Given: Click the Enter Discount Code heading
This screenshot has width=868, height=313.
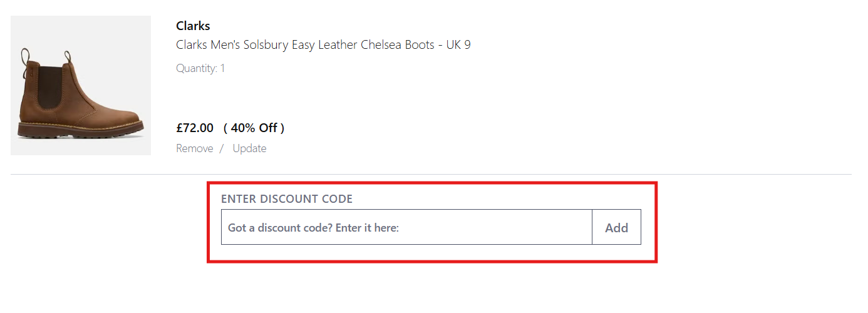Looking at the screenshot, I should tap(287, 199).
